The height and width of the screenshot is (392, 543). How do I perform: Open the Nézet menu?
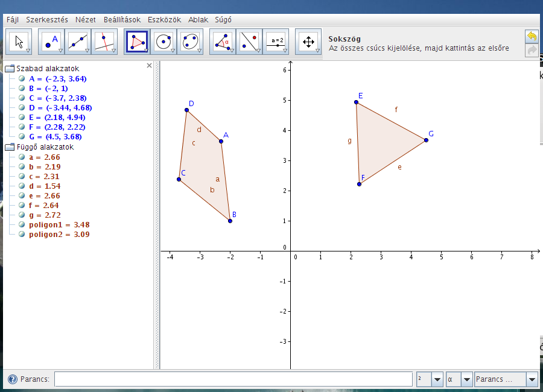click(x=86, y=20)
